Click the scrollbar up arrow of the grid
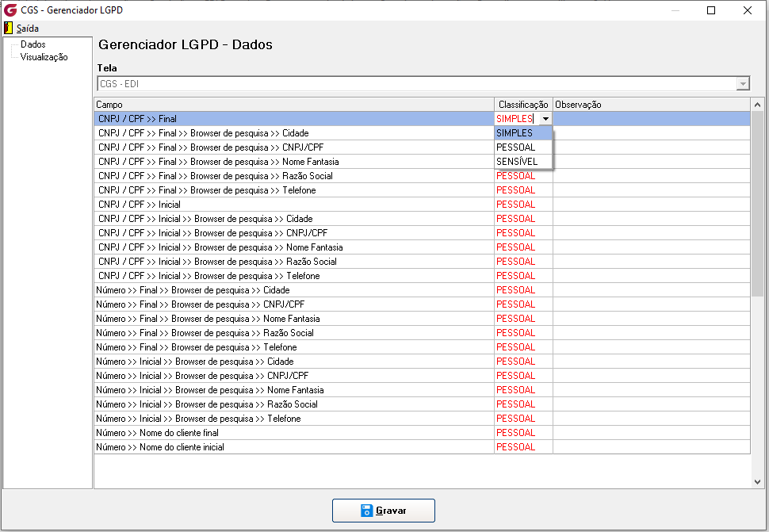This screenshot has width=769, height=532. click(x=757, y=105)
